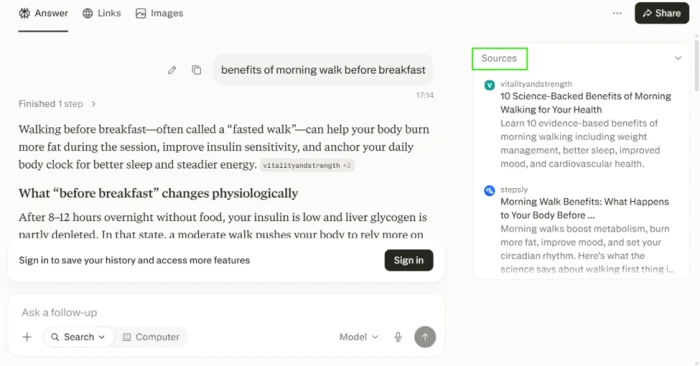Click the Sign in button
700x366 pixels.
point(408,260)
